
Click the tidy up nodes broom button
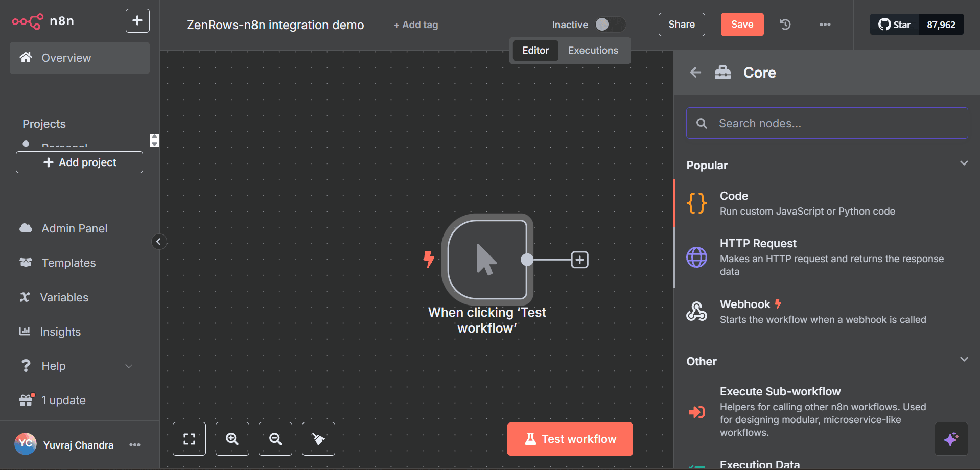[318, 439]
